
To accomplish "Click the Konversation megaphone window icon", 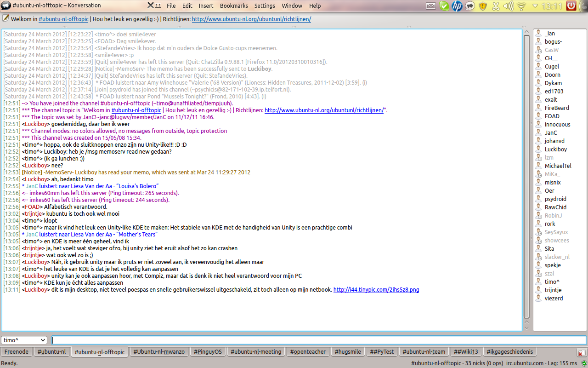I will [x=6, y=6].
